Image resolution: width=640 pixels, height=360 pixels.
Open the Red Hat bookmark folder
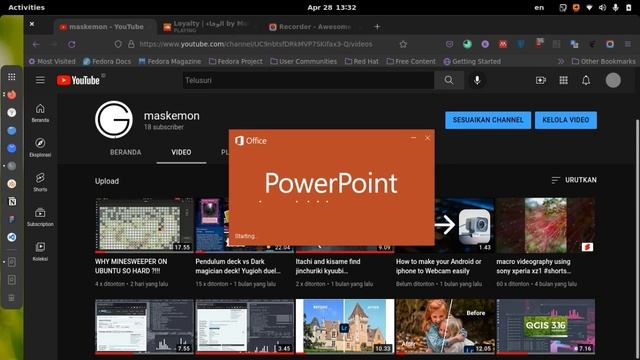(x=362, y=61)
